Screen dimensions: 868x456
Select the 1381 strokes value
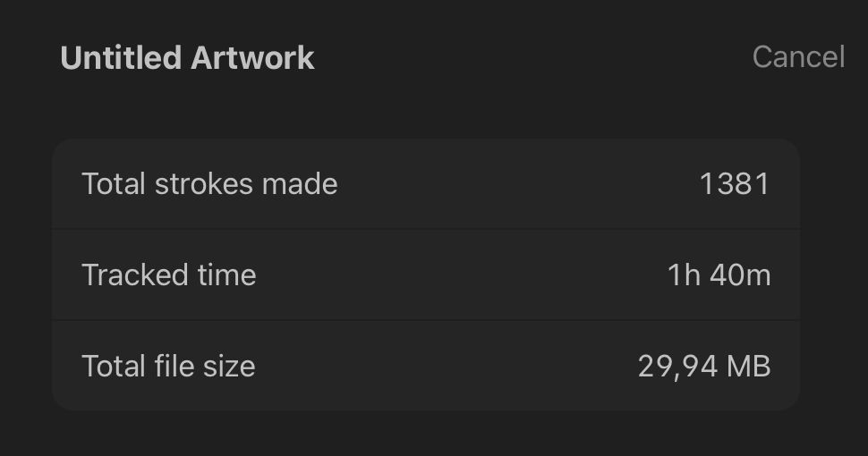pos(735,183)
